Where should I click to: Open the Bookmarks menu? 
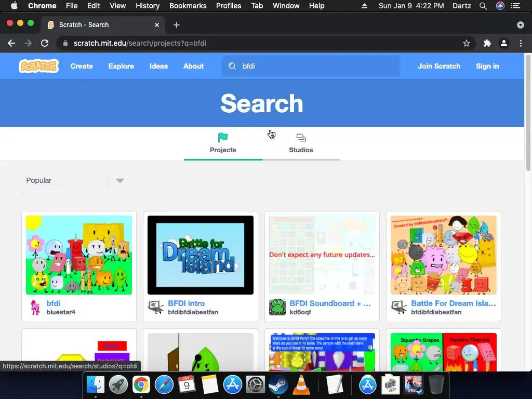pos(188,6)
